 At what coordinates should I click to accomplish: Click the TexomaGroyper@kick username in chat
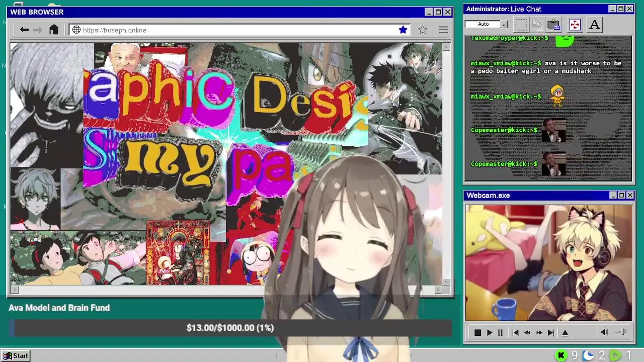point(509,38)
